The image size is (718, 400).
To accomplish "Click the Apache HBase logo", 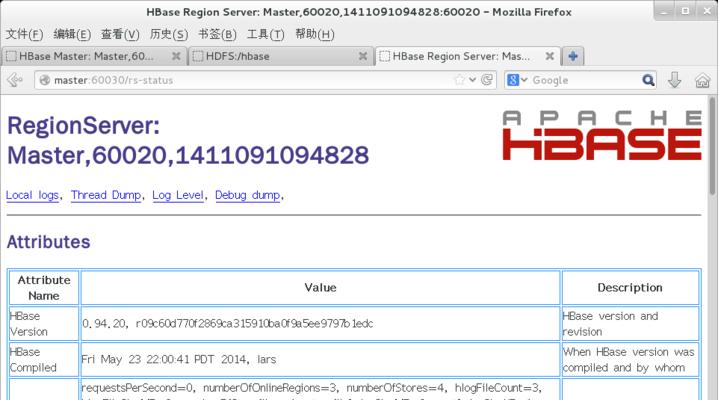I will pyautogui.click(x=602, y=135).
